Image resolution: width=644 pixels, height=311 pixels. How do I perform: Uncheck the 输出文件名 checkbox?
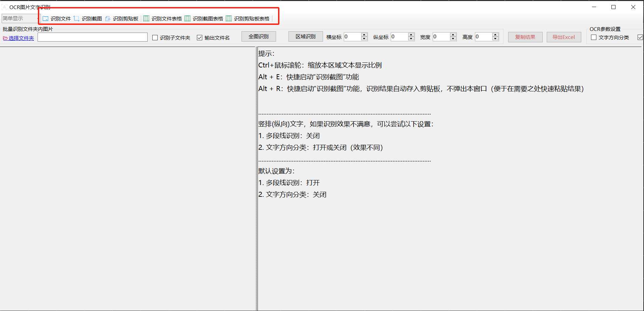(200, 38)
